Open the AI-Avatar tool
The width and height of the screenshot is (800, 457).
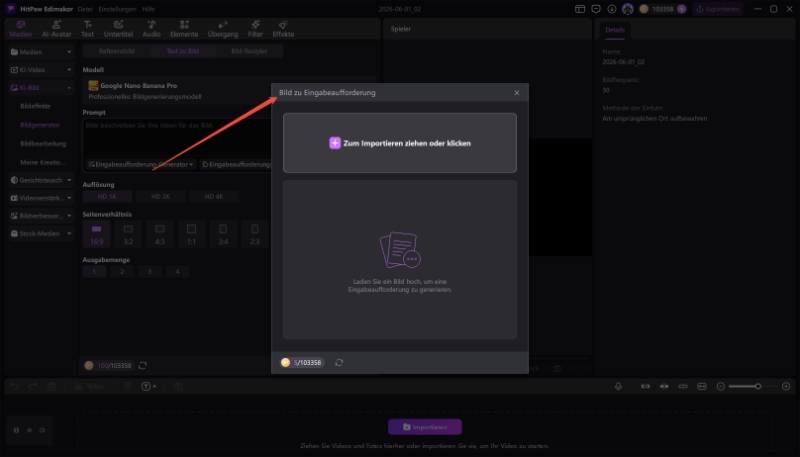[x=57, y=29]
